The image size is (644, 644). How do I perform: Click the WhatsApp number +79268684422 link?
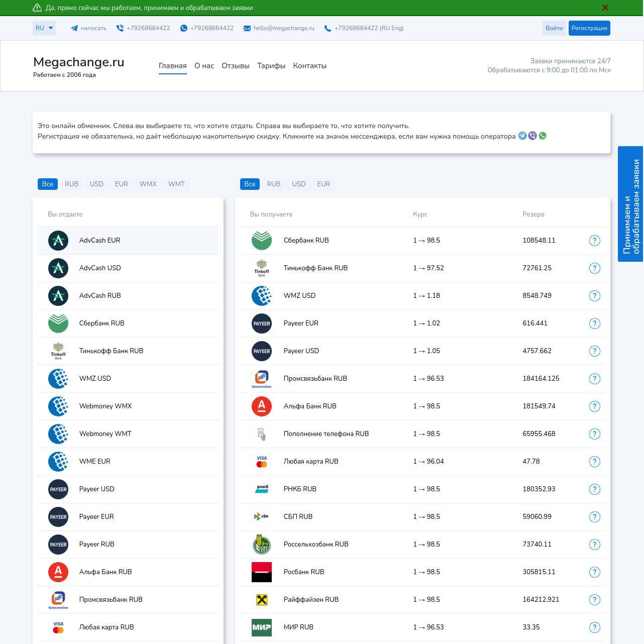coord(207,28)
